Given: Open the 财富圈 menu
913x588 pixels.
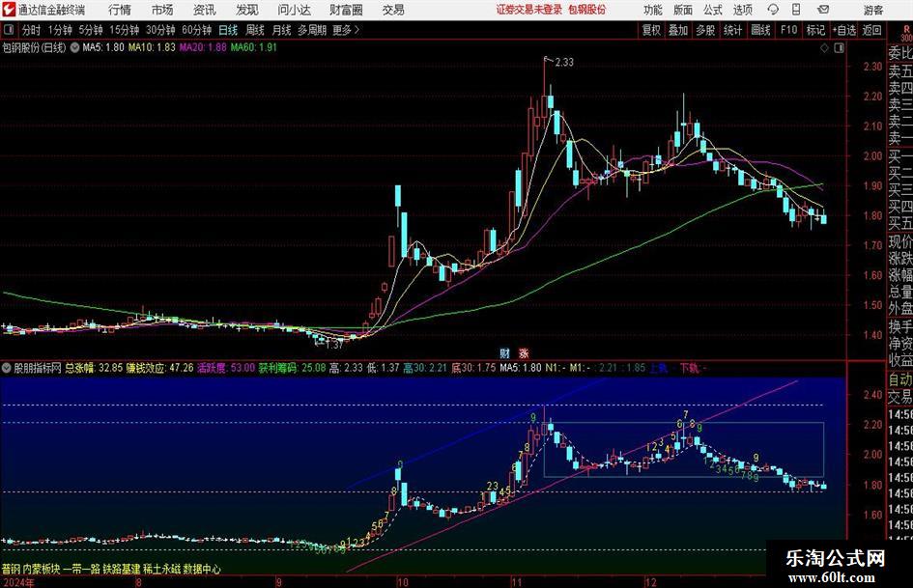Looking at the screenshot, I should [x=346, y=10].
